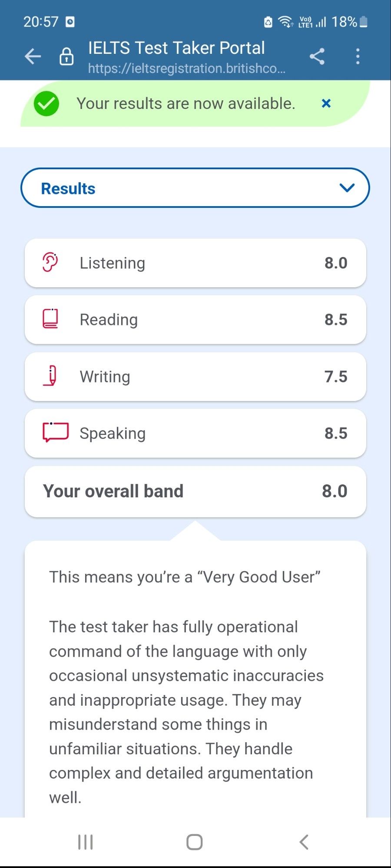Tap the Speaking speech bubble icon
The height and width of the screenshot is (868, 391).
point(55,432)
